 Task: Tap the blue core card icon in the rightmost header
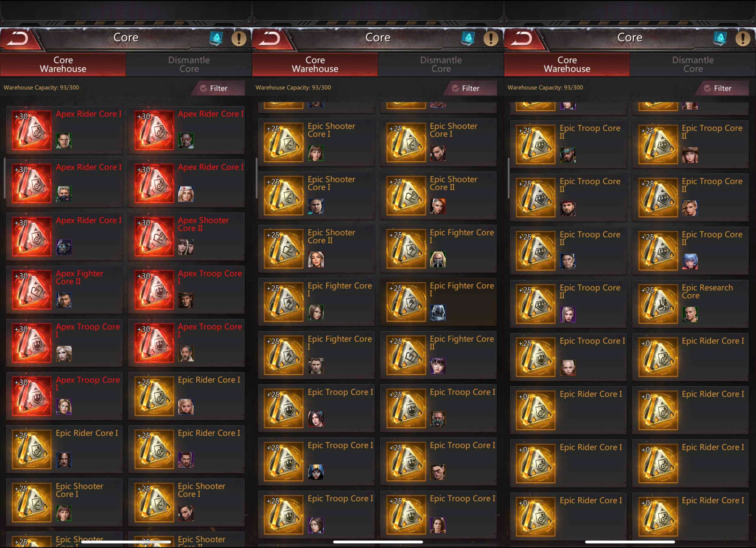point(720,38)
